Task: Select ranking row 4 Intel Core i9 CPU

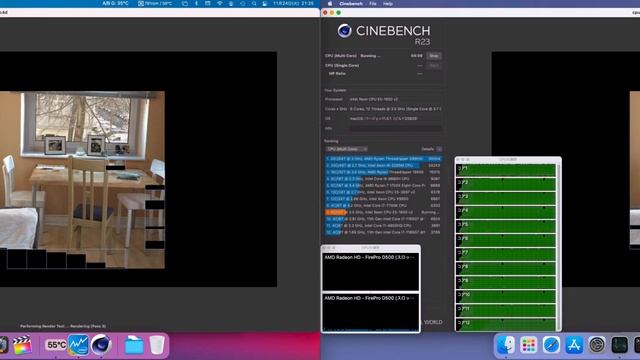Action: click(383, 179)
